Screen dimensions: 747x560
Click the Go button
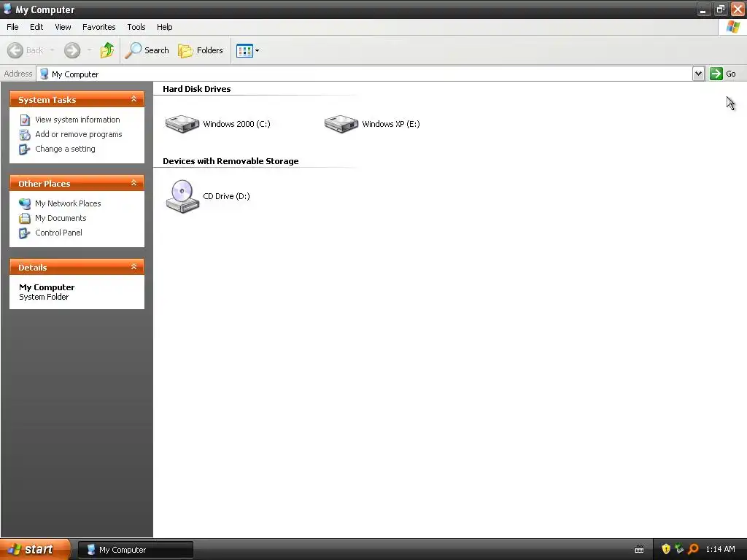pyautogui.click(x=723, y=74)
